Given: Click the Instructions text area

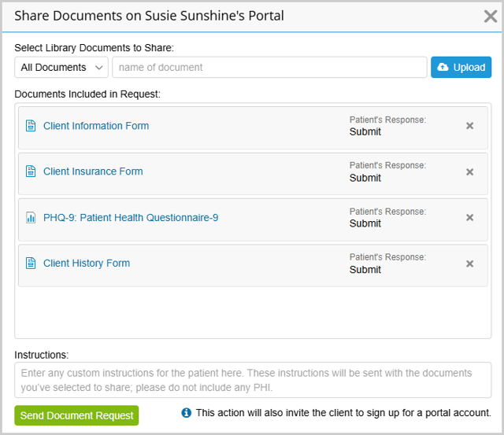Looking at the screenshot, I should pyautogui.click(x=252, y=380).
